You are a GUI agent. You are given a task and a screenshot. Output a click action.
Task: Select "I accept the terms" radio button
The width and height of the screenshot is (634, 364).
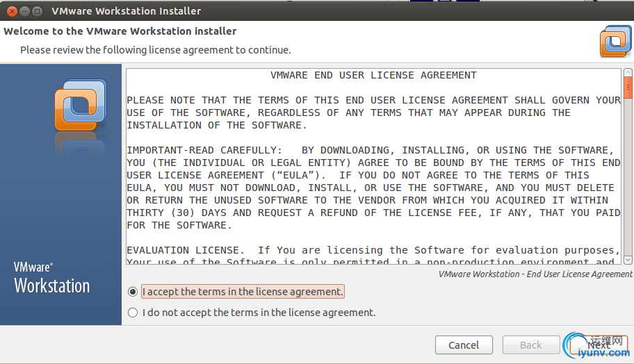click(133, 292)
